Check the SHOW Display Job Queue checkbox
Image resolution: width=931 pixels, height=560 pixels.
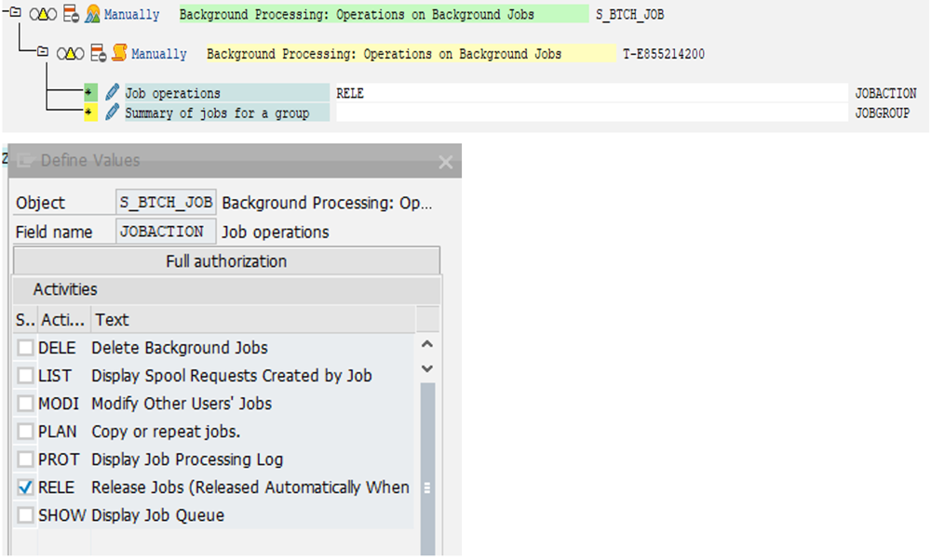(25, 515)
